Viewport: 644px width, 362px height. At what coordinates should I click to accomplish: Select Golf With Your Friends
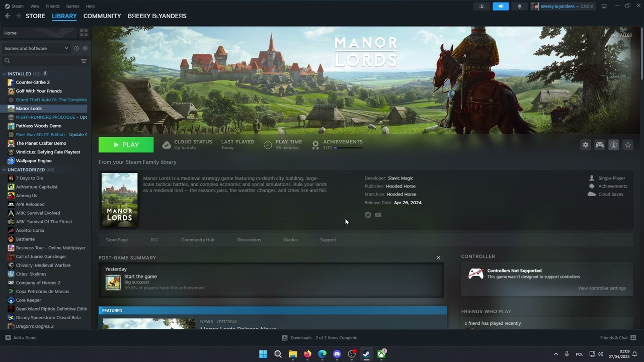click(39, 91)
